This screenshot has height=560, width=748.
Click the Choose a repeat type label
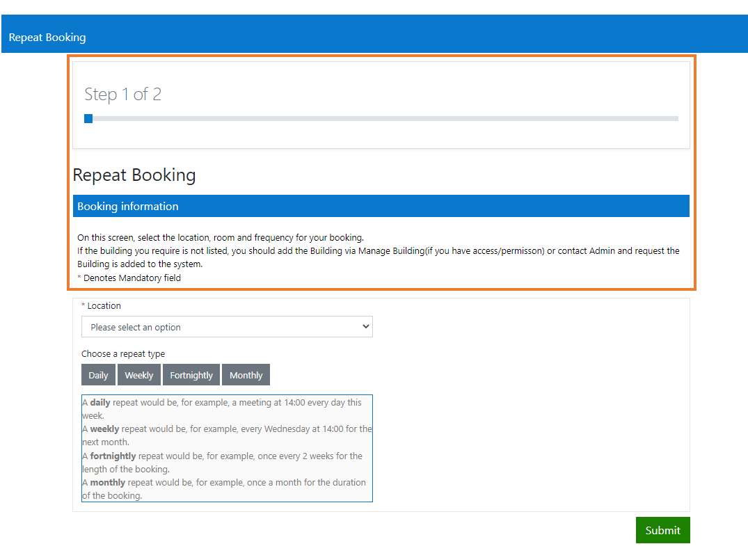coord(123,354)
